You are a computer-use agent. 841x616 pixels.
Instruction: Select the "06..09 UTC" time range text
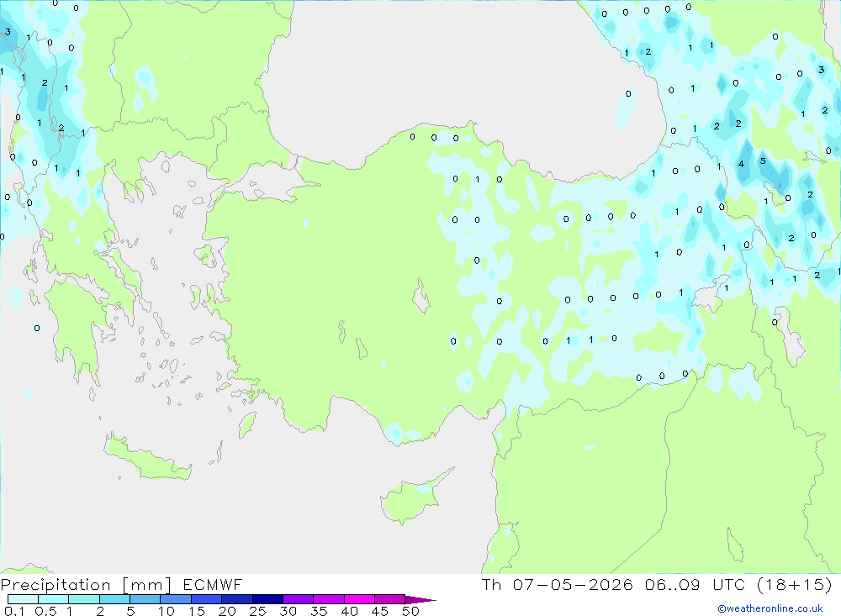pos(696,584)
